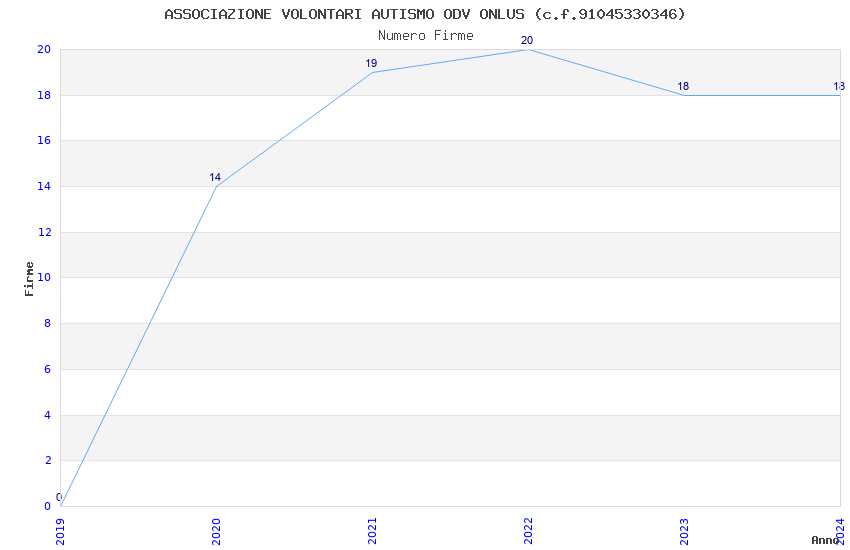Screen dimensions: 850x550
Task: Click the y-axis tick label 10
Action: click(44, 277)
